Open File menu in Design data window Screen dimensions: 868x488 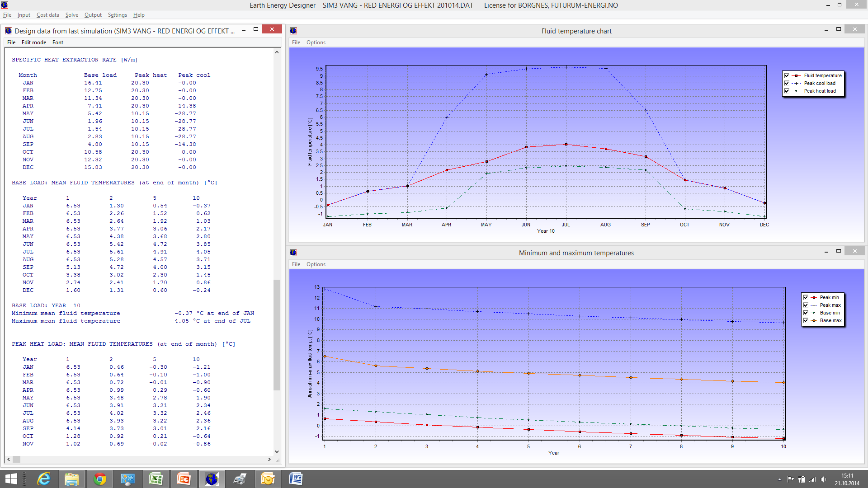11,42
